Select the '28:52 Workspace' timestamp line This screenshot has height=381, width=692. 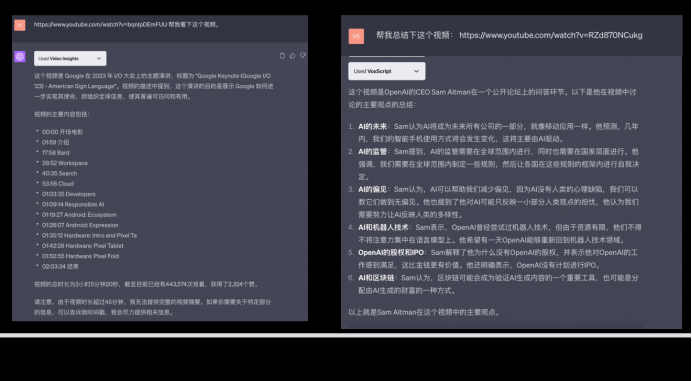point(65,163)
